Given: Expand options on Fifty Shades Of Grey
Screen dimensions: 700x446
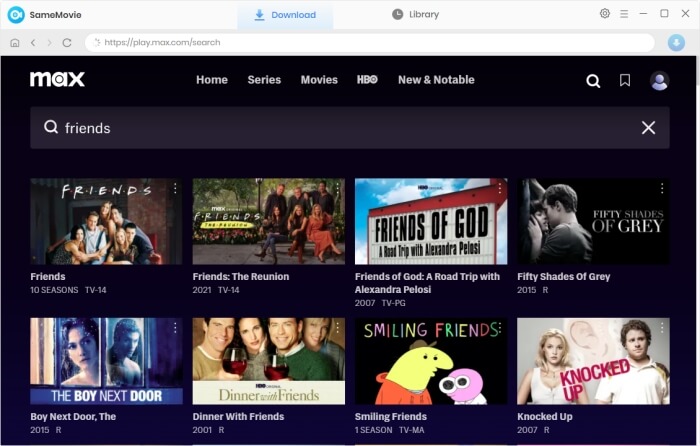Looking at the screenshot, I should [661, 188].
